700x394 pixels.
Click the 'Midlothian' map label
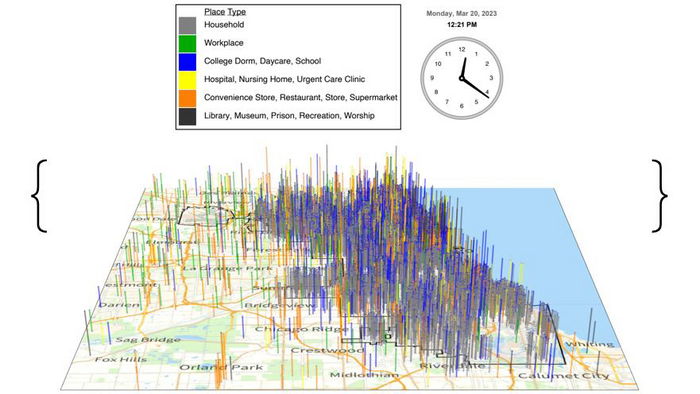click(365, 375)
